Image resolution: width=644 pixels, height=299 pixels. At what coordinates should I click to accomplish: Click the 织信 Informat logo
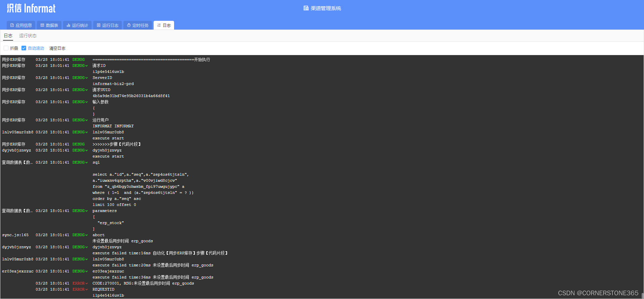pyautogui.click(x=31, y=8)
